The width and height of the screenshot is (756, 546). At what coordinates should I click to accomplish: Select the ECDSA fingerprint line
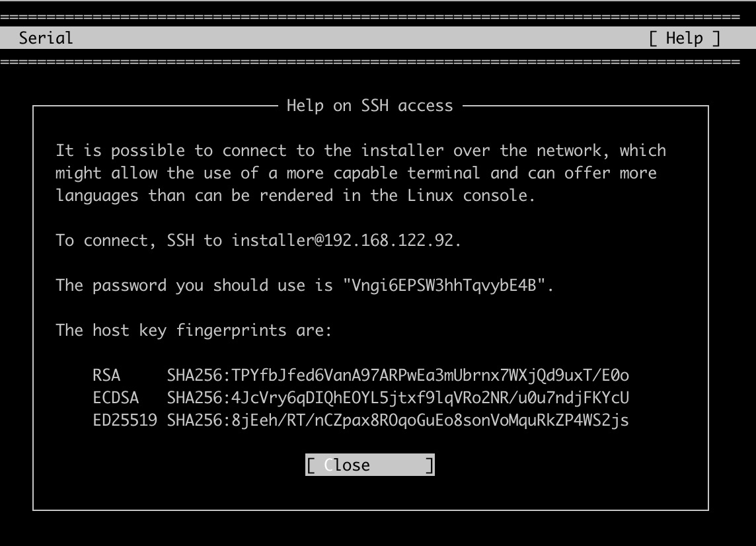pyautogui.click(x=361, y=398)
